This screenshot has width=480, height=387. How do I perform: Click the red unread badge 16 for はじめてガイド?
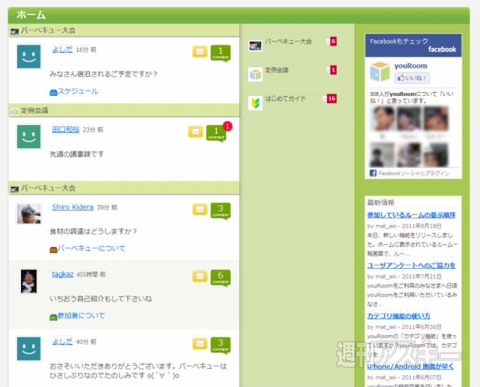(332, 99)
